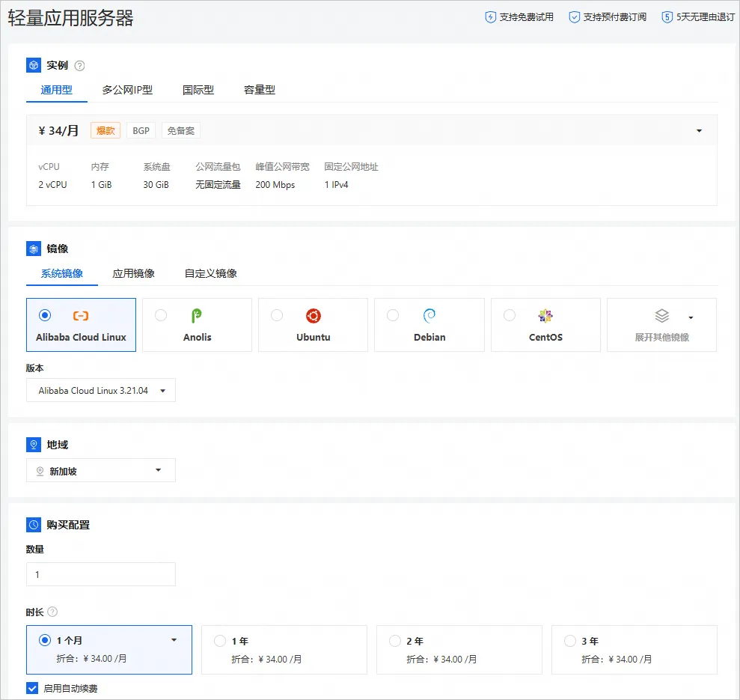The height and width of the screenshot is (700, 740).
Task: Click the 200 Mbps bandwidth value
Action: click(275, 185)
